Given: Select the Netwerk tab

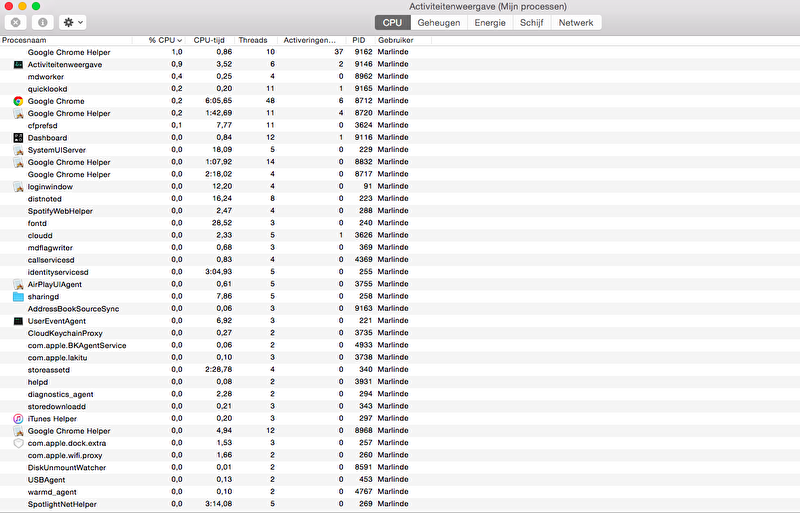Looking at the screenshot, I should (575, 22).
